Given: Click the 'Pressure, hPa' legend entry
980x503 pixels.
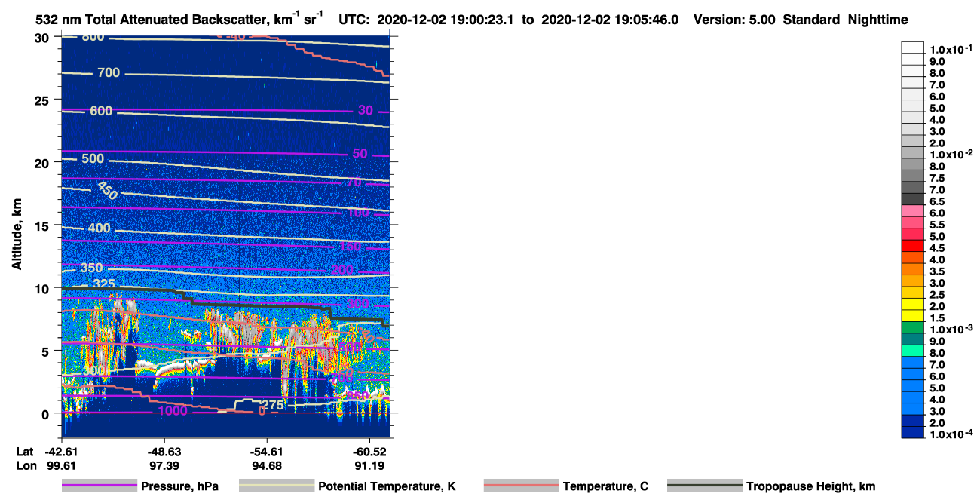Looking at the screenshot, I should (179, 486).
